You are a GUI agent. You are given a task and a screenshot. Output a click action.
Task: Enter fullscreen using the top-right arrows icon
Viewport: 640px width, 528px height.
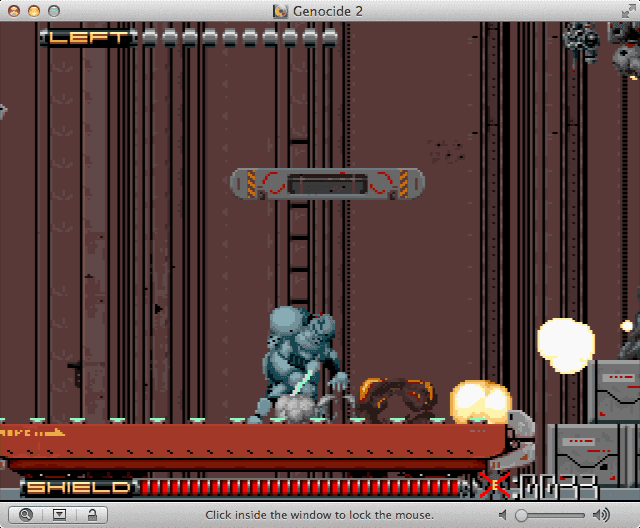click(x=628, y=11)
